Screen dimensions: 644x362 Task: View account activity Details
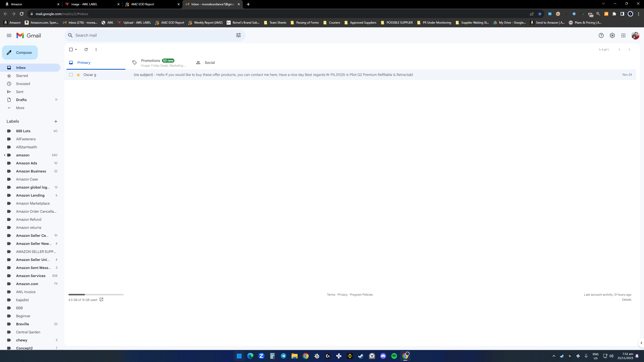click(627, 300)
